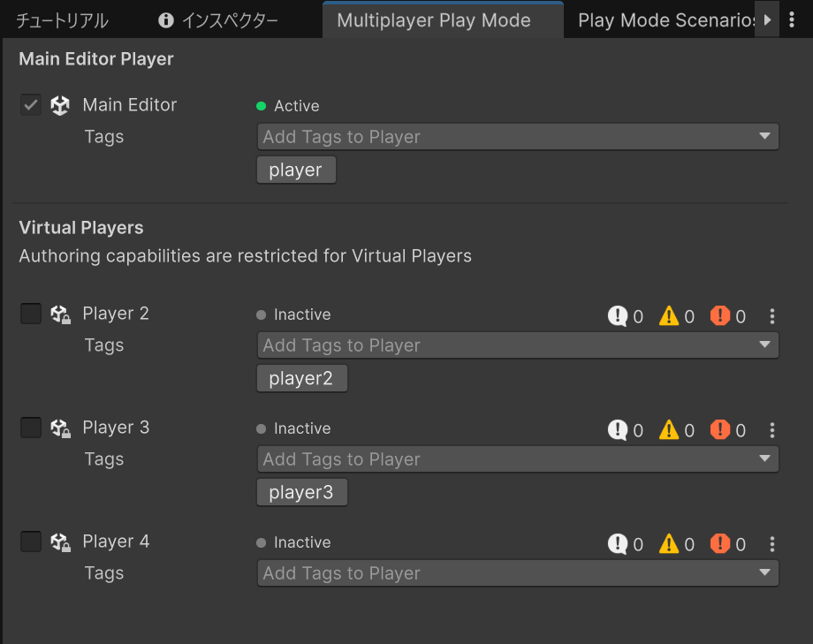Click Player 3 Inactive status text
The width and height of the screenshot is (813, 644).
302,428
